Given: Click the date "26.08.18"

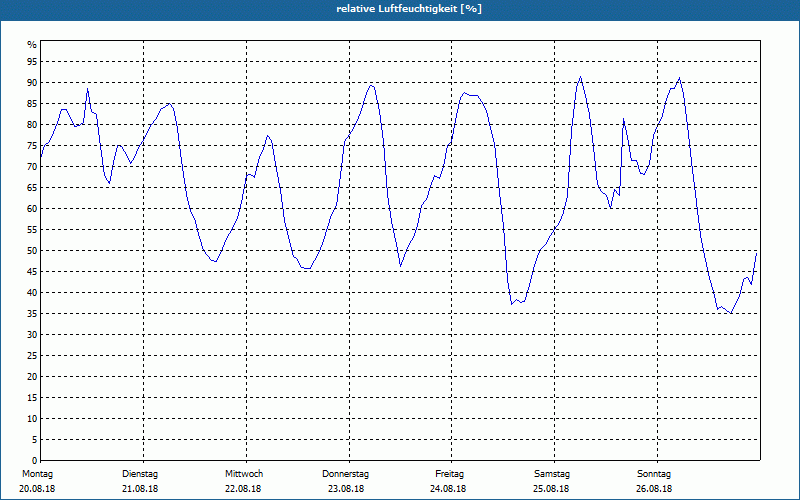Looking at the screenshot, I should tap(654, 489).
